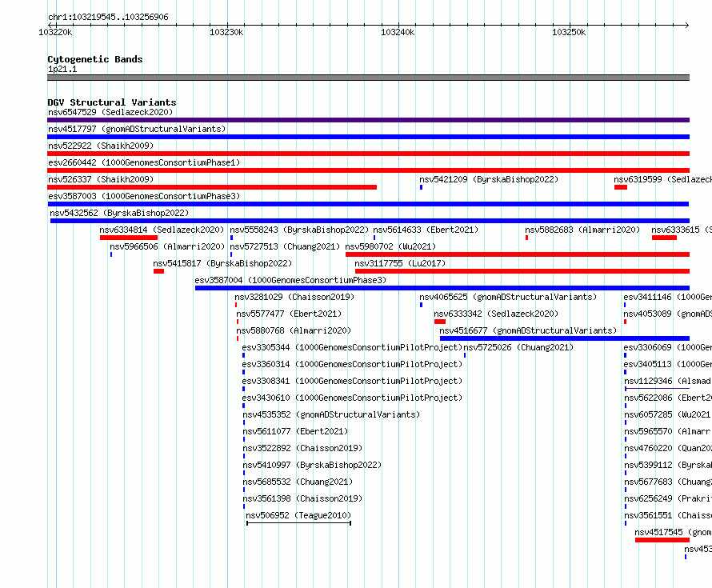Screen dimensions: 712x588
Task: Open the nsv5421209 (ByrskaBishop2022) label
Action: 489,179
